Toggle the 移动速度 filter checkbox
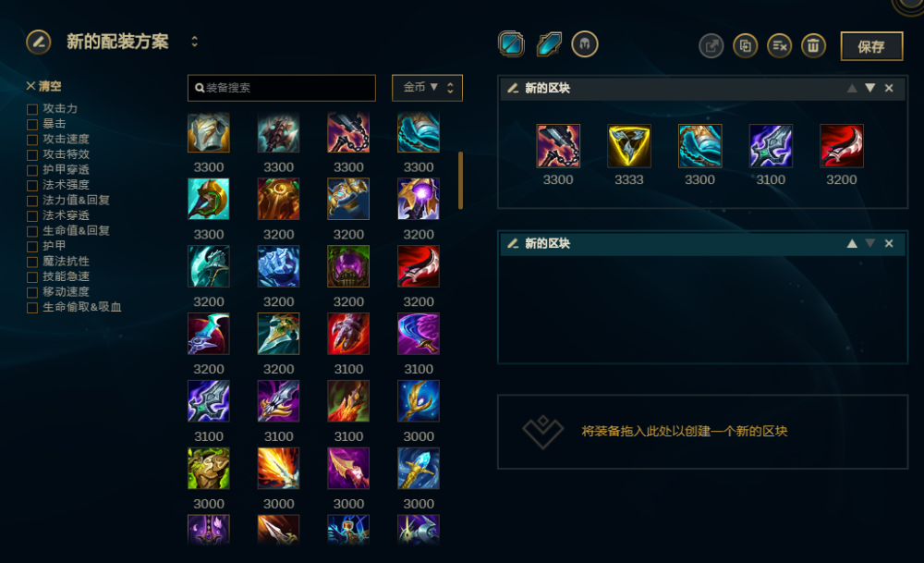Image resolution: width=924 pixels, height=563 pixels. (32, 292)
